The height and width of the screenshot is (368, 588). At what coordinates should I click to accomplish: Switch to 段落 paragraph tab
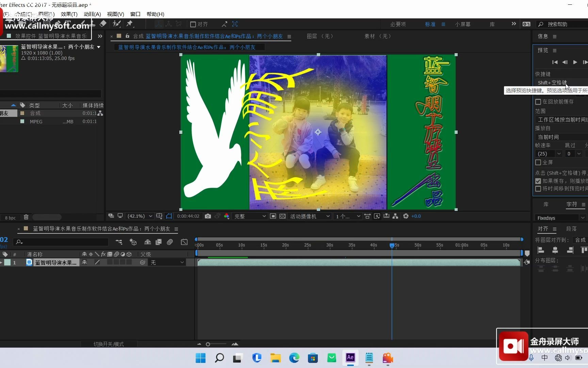pos(571,229)
